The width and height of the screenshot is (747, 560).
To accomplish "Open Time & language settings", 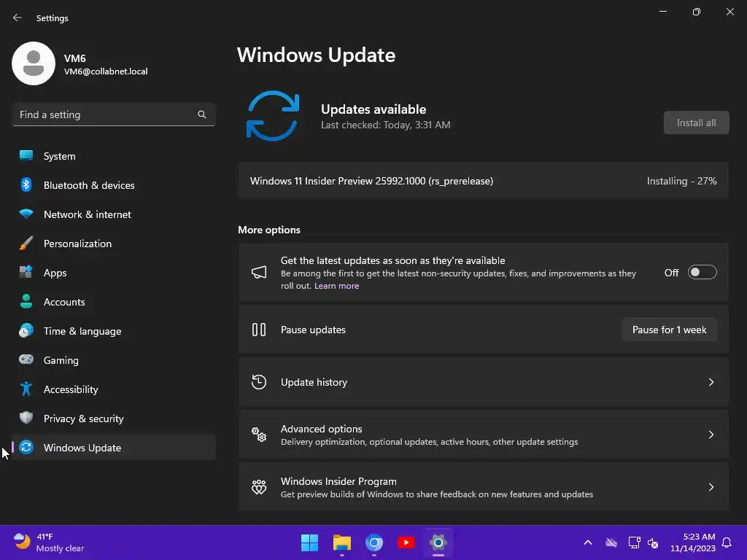I will 113,331.
